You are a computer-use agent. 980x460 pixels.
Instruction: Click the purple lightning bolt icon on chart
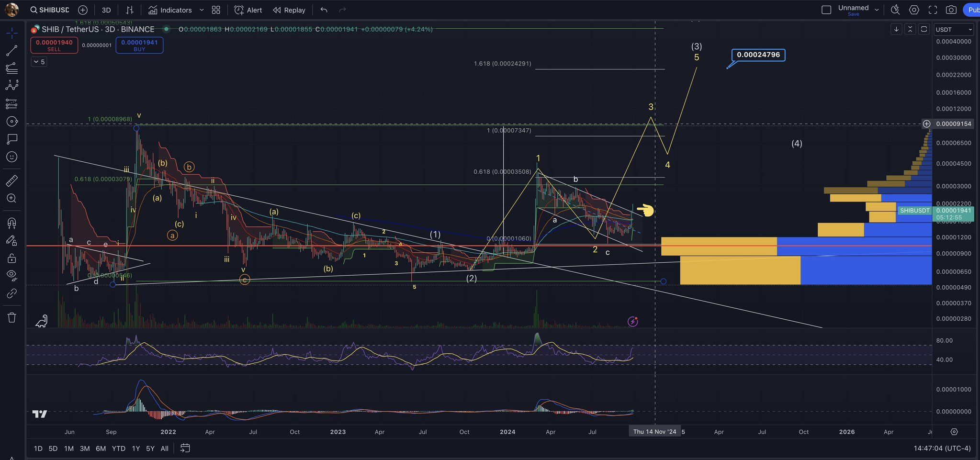coord(633,322)
